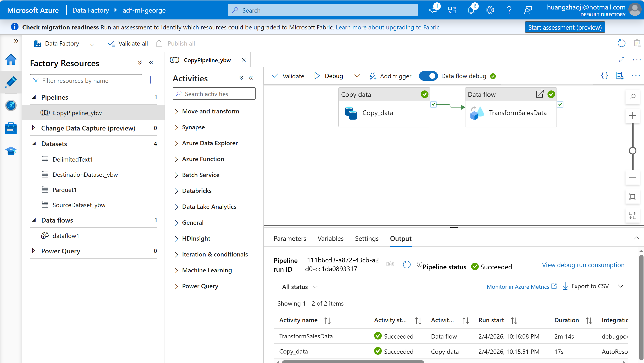Open the All status filter dropdown
Image resolution: width=644 pixels, height=363 pixels.
pos(299,287)
